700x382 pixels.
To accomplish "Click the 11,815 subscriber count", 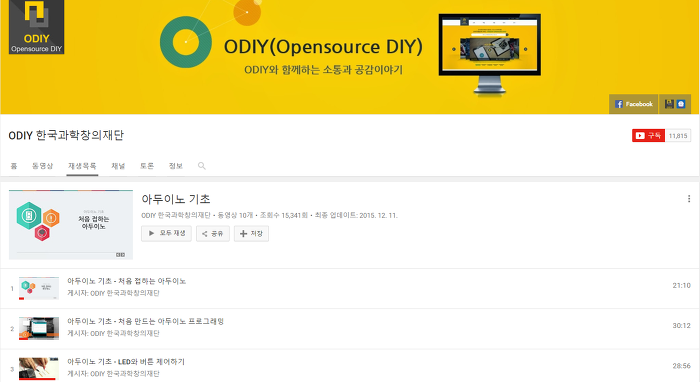I will pos(678,136).
